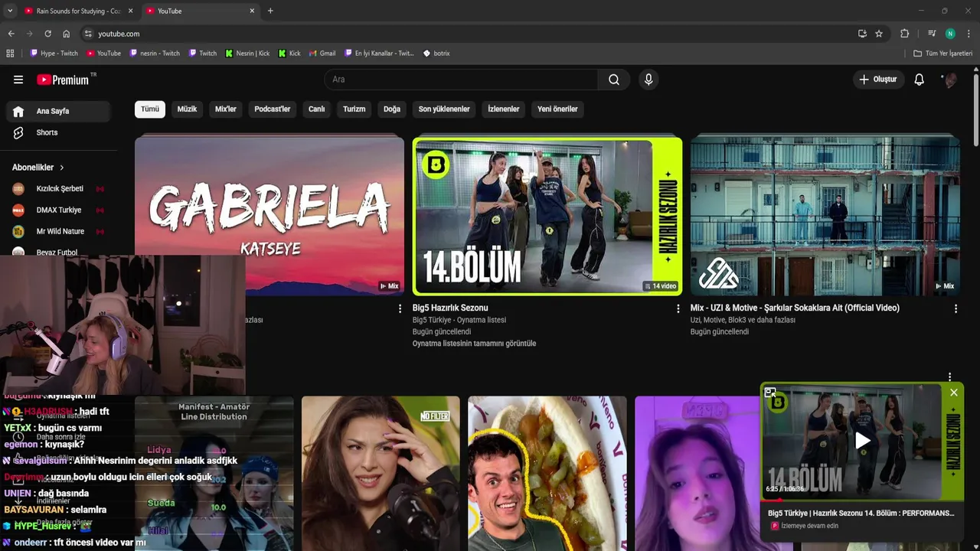Close the YouTube browser tab
The height and width of the screenshot is (551, 980).
[x=252, y=11]
